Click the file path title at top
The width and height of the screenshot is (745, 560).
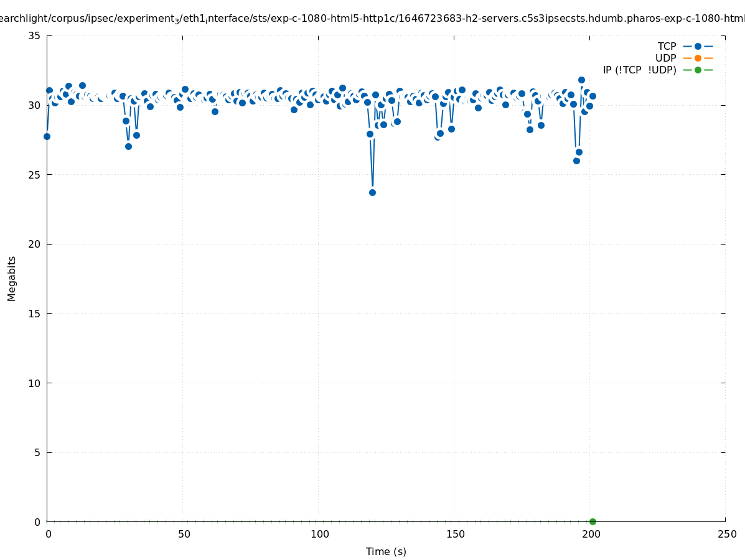[x=372, y=19]
